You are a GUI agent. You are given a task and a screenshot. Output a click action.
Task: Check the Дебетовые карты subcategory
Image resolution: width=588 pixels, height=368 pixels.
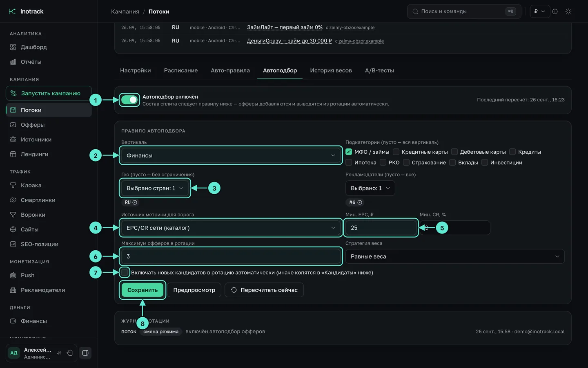click(454, 152)
